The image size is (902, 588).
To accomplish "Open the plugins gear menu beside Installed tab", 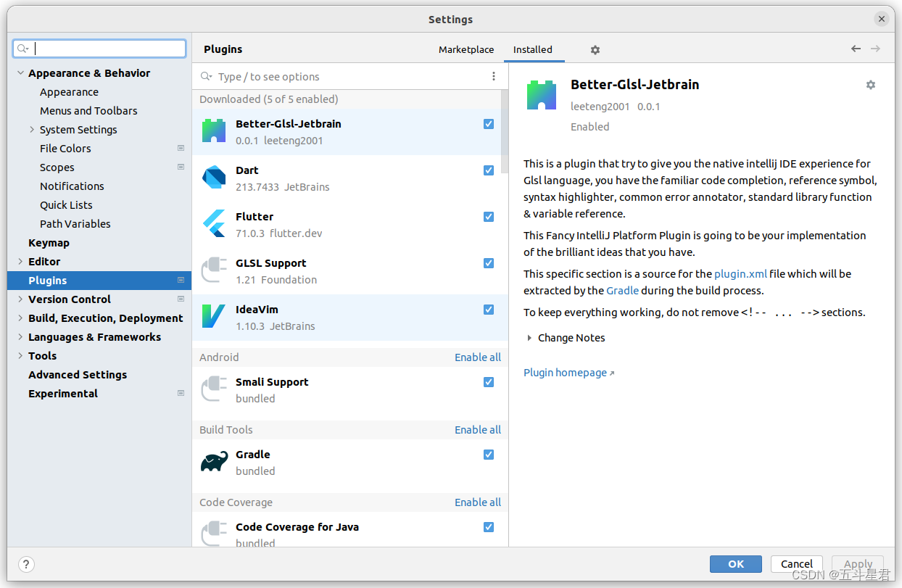I will [x=595, y=50].
